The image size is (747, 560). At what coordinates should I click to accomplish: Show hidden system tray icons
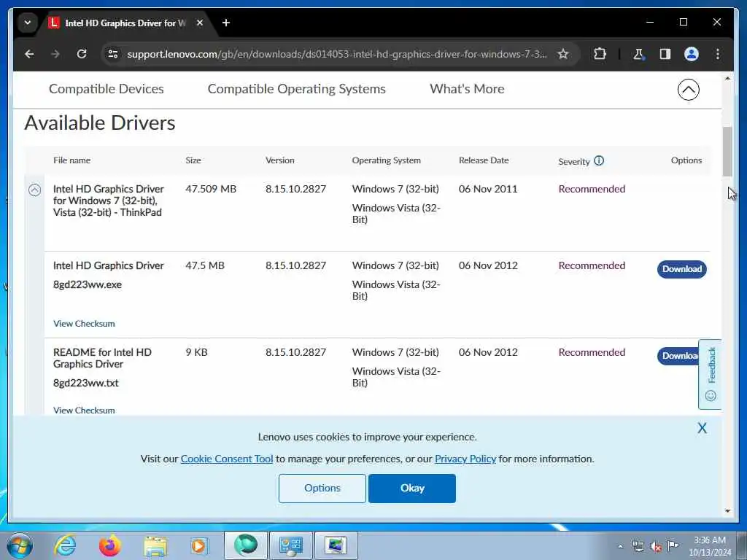[620, 546]
